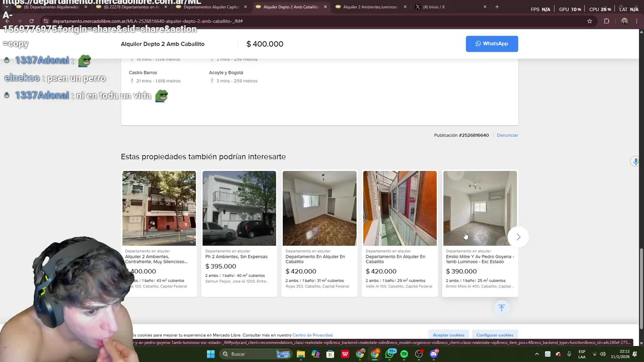The width and height of the screenshot is (644, 362).
Task: Click the Denunciar link
Action: pyautogui.click(x=507, y=135)
